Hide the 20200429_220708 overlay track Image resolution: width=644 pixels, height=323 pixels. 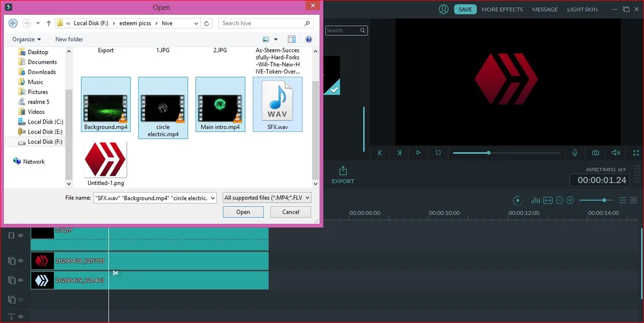pyautogui.click(x=21, y=261)
